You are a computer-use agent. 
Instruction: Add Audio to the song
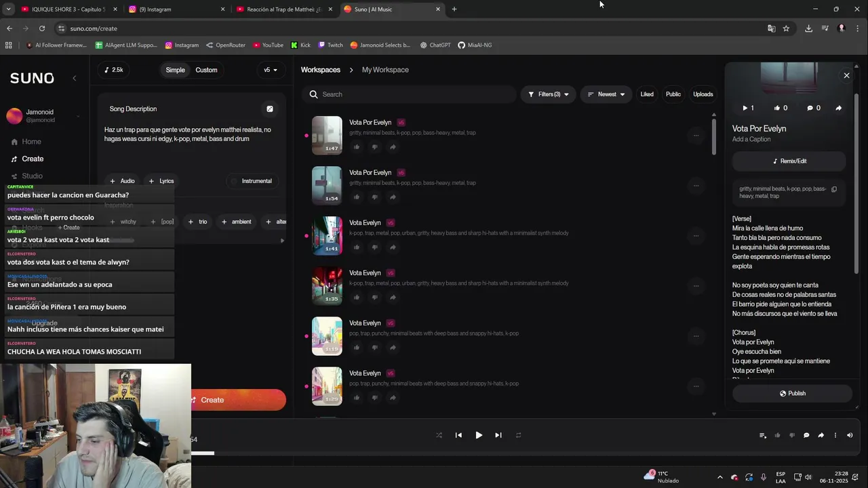point(123,181)
